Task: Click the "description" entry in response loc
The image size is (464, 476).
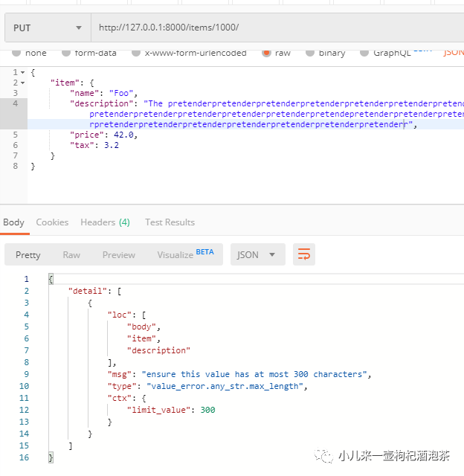Action: [158, 350]
